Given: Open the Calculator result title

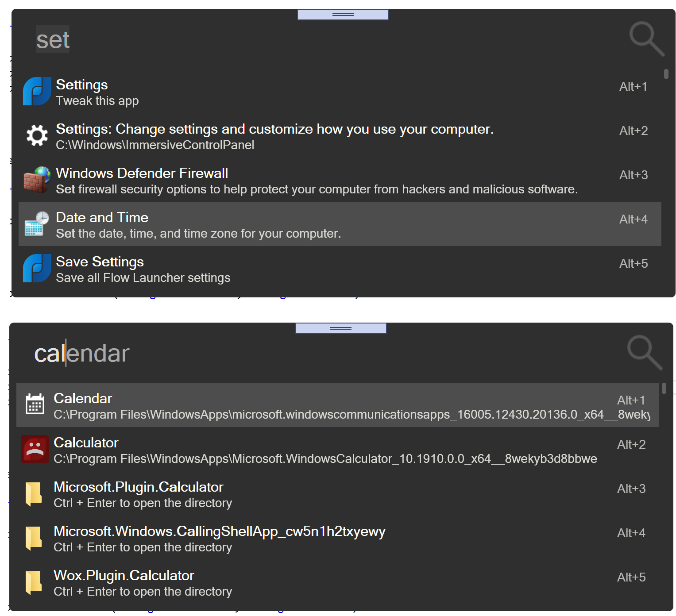Looking at the screenshot, I should coord(86,443).
